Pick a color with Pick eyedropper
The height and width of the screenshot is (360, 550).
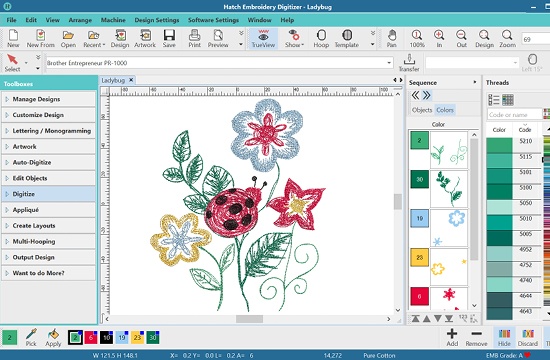pos(31,338)
